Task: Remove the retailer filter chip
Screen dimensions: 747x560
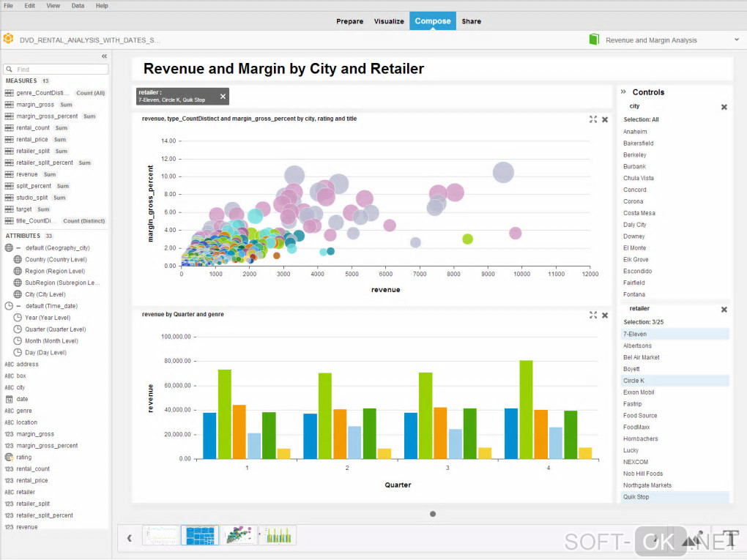Action: tap(223, 97)
